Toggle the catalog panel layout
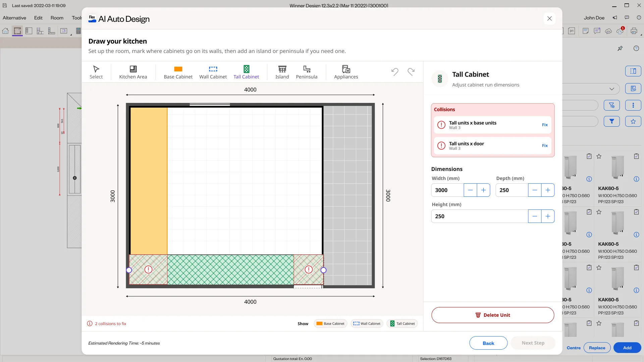This screenshot has width=644, height=362. click(633, 71)
